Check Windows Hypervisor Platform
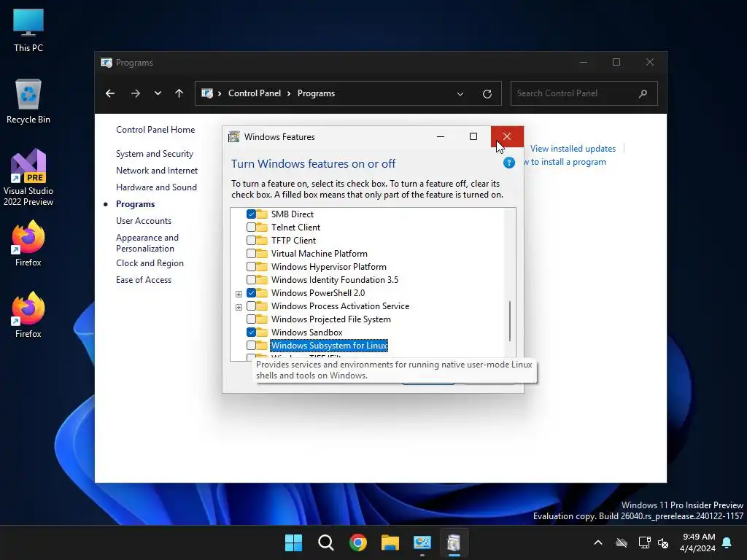This screenshot has height=560, width=747. (x=251, y=267)
